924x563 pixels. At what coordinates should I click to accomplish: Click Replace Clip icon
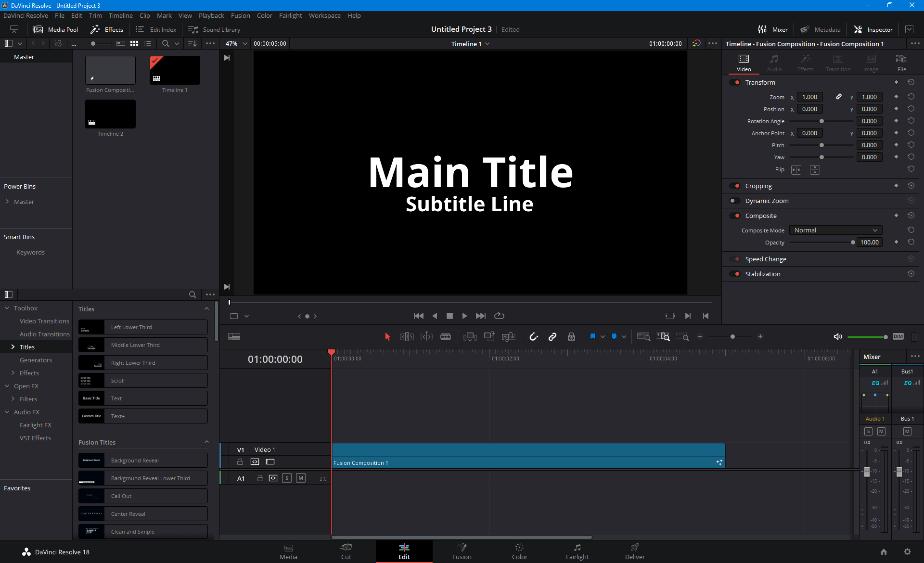[508, 337]
